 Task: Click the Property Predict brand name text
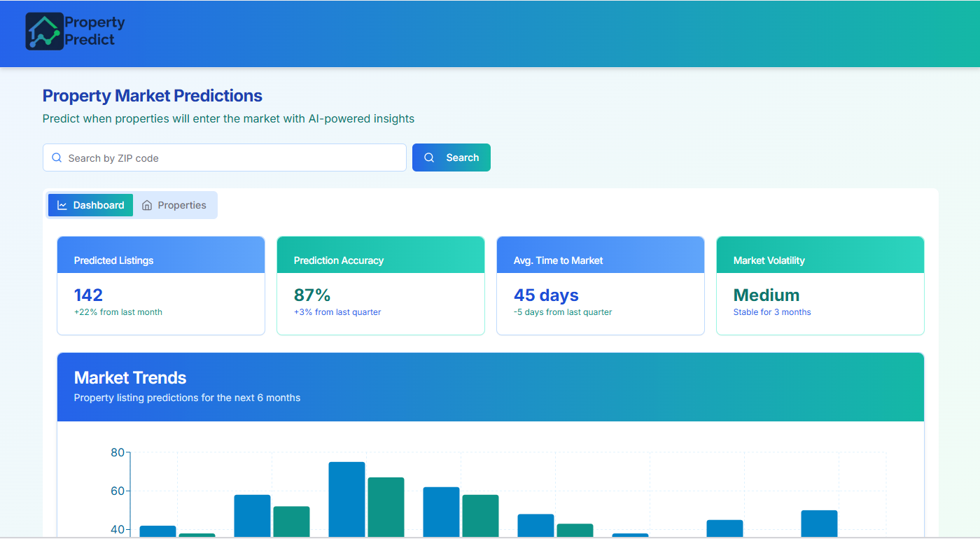[94, 31]
